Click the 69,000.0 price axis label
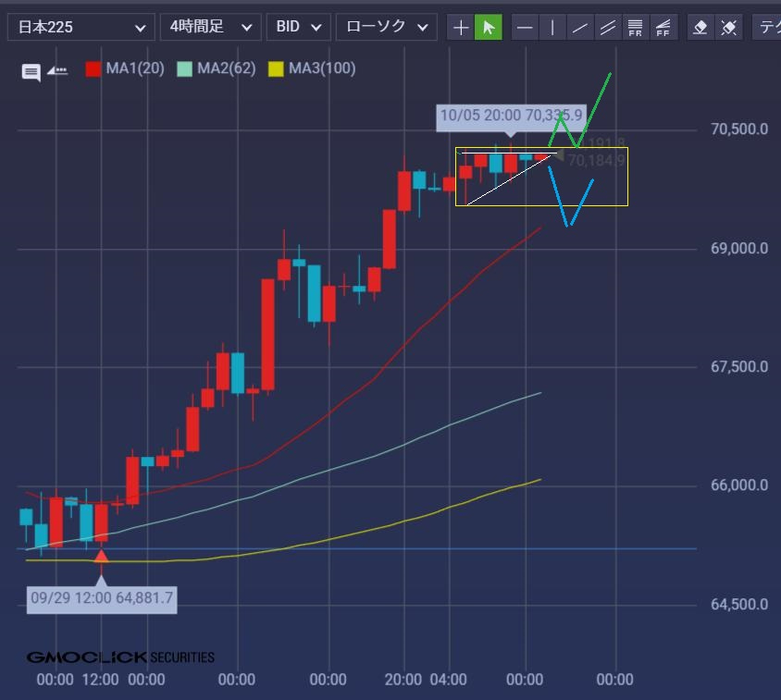This screenshot has height=700, width=781. [x=739, y=249]
